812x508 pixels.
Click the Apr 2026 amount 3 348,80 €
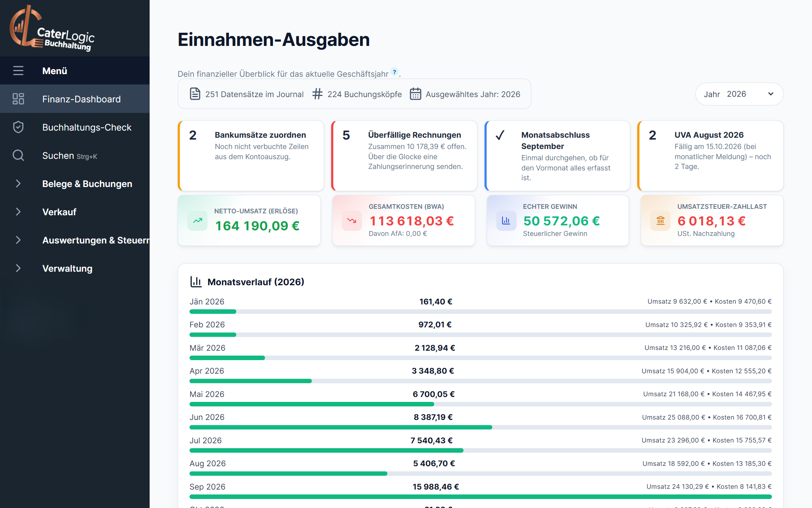433,371
